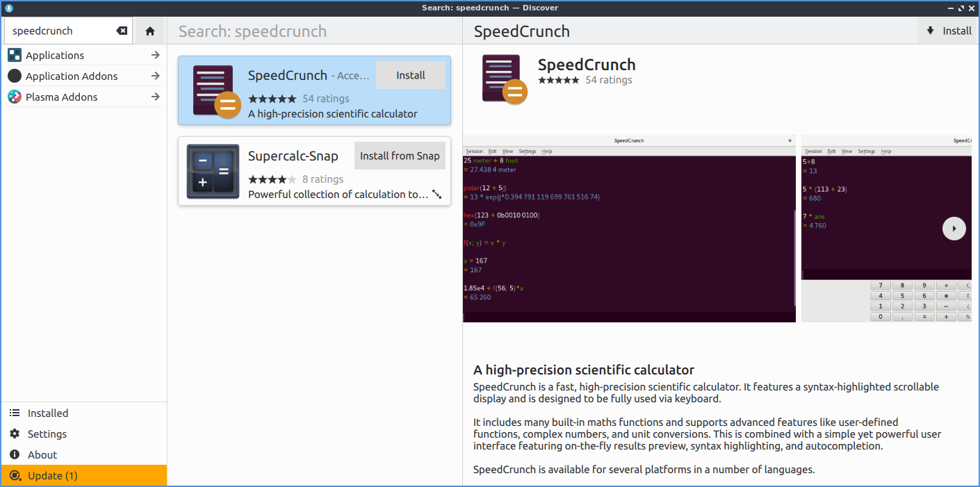
Task: Click Install from Snap for Supercalc-Snap
Action: click(x=400, y=156)
